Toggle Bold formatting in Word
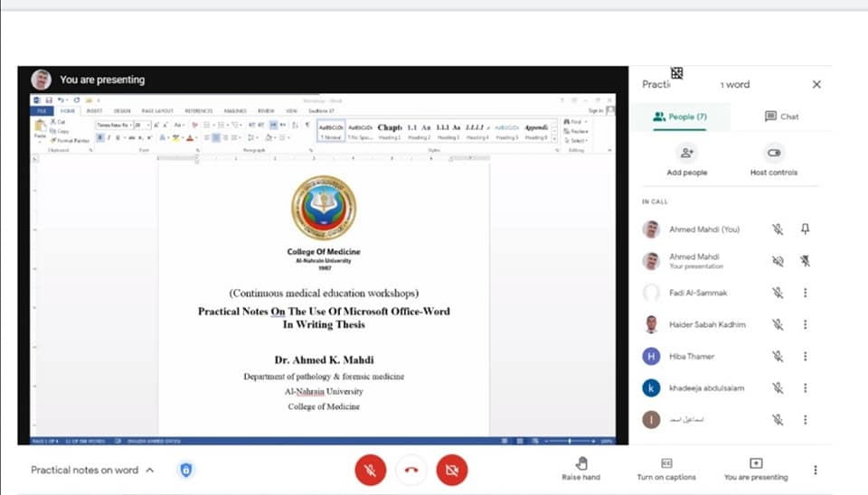868x495 pixels. tap(100, 137)
